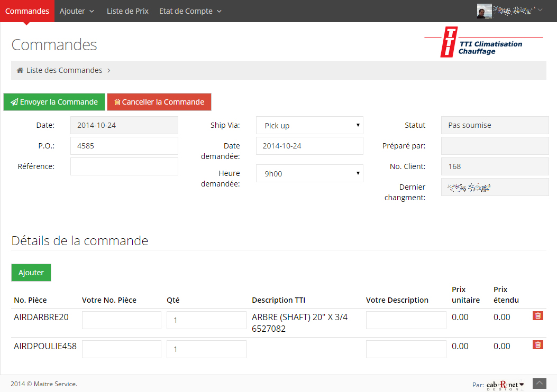Select the Commandes tab in navbar
The image size is (557, 392).
[27, 11]
